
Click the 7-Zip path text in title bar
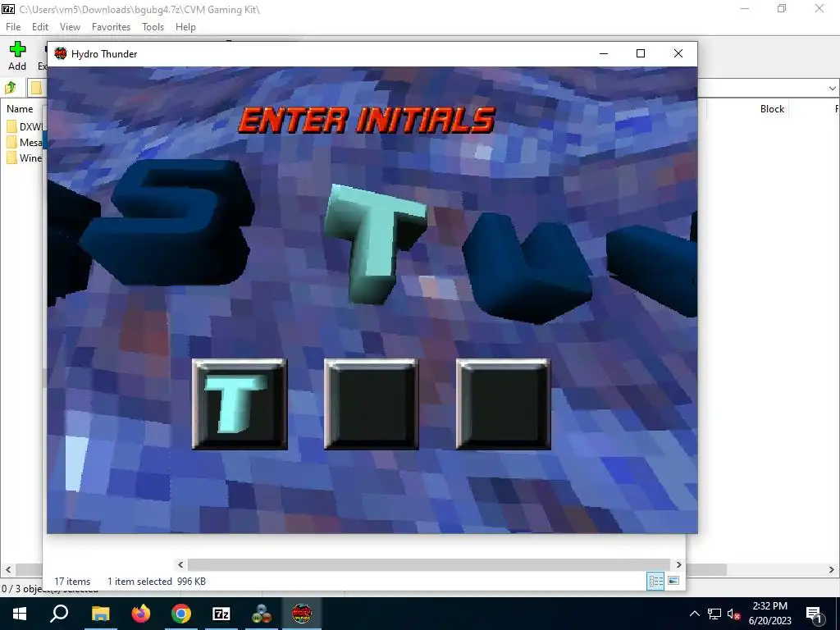[x=139, y=9]
